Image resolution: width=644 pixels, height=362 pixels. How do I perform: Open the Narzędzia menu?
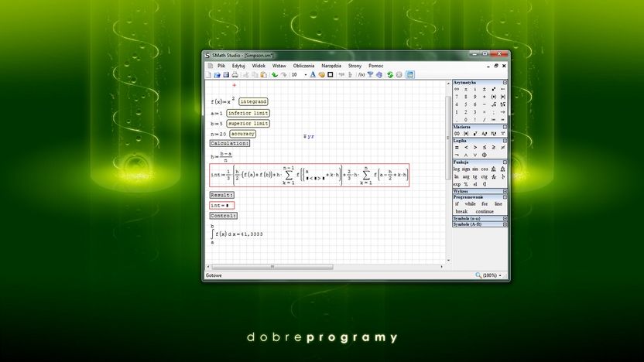[331, 66]
